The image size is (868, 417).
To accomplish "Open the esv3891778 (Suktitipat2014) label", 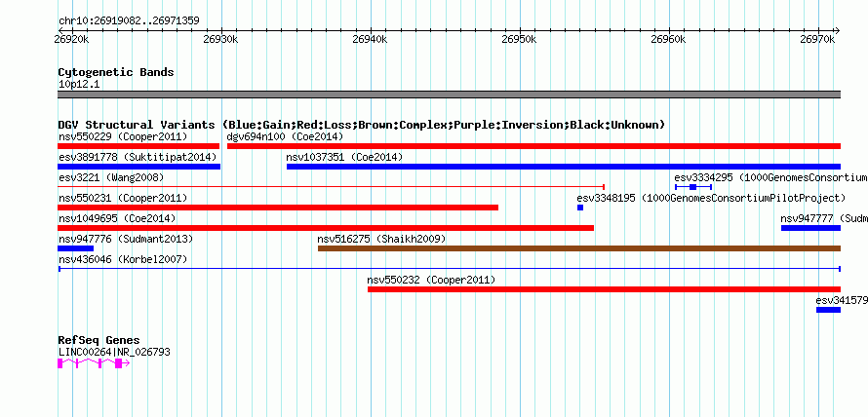I will 138,157.
